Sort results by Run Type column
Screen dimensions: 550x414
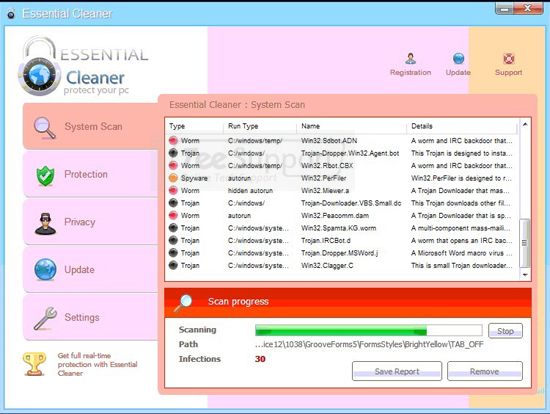[243, 126]
